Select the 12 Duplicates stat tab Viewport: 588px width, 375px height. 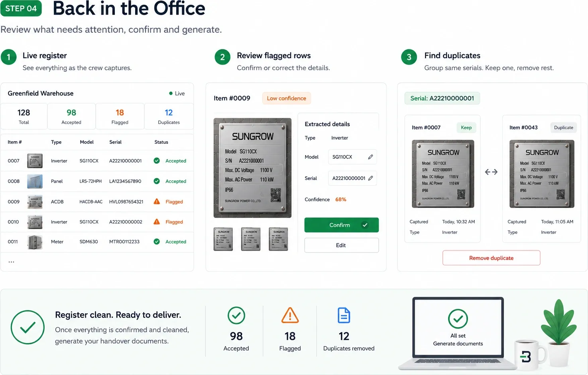point(169,116)
